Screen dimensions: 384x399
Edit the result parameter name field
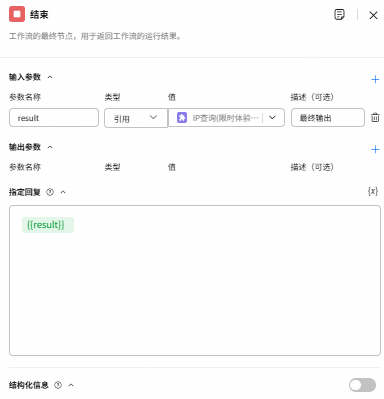click(x=54, y=118)
